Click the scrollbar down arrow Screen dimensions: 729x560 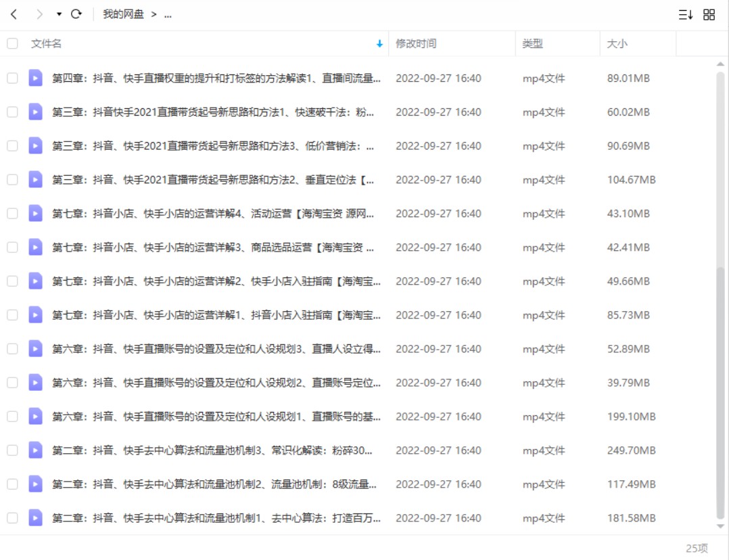click(x=720, y=526)
